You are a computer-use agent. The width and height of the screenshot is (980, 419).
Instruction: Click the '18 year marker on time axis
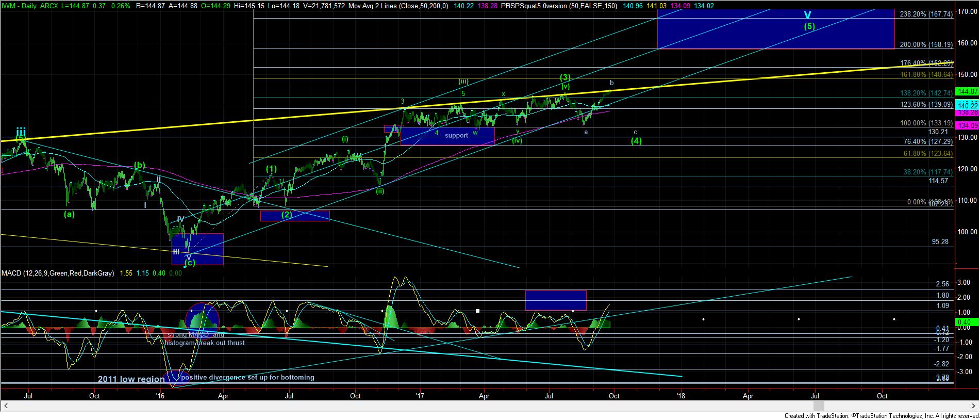click(x=680, y=396)
